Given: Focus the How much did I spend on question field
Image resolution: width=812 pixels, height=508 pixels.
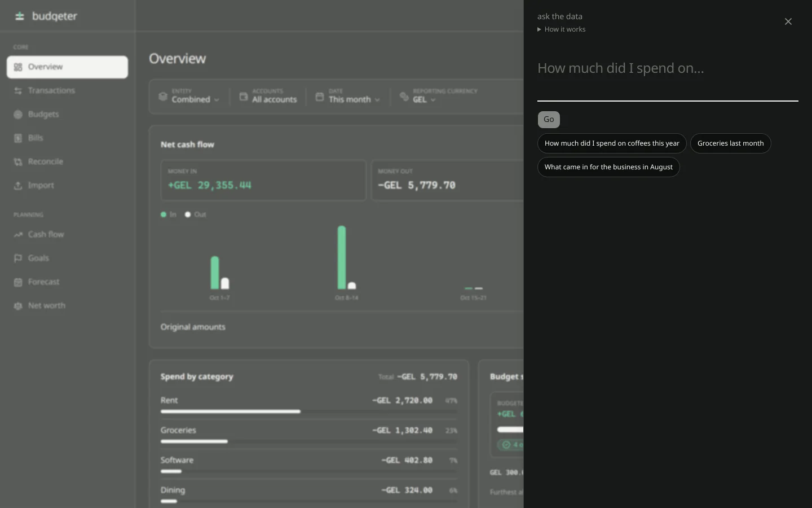Looking at the screenshot, I should (668, 78).
